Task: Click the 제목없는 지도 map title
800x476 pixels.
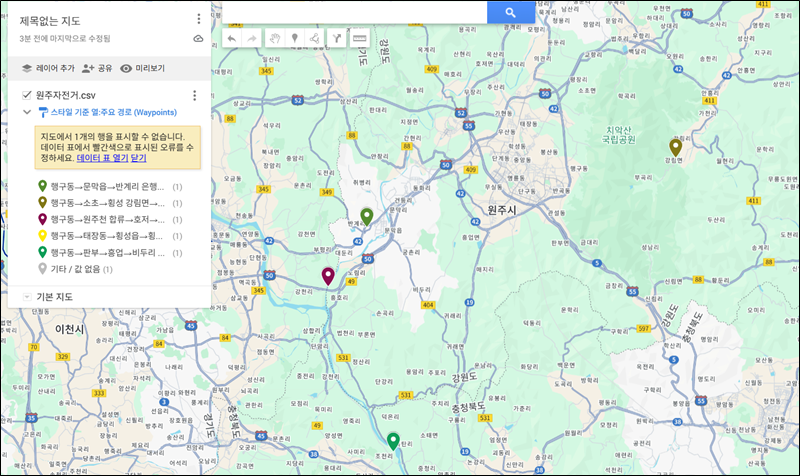Action: (x=50, y=21)
